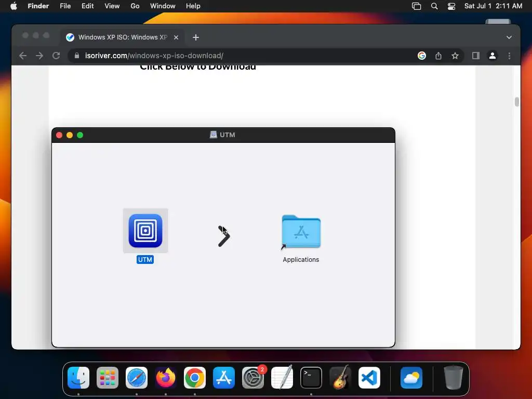532x399 pixels.
Task: Open Spotlight search in menu bar
Action: click(x=434, y=6)
